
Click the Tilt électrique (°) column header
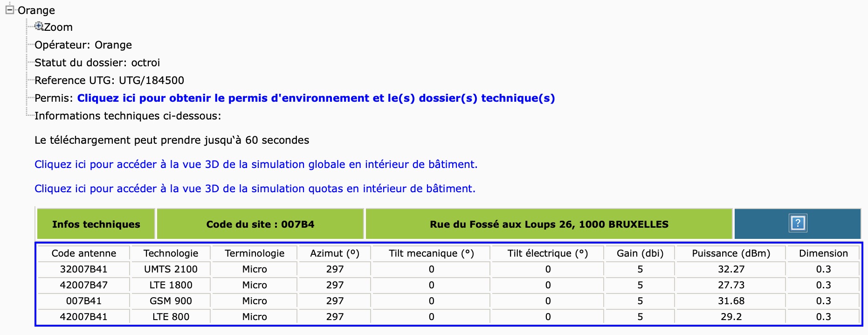pyautogui.click(x=548, y=253)
